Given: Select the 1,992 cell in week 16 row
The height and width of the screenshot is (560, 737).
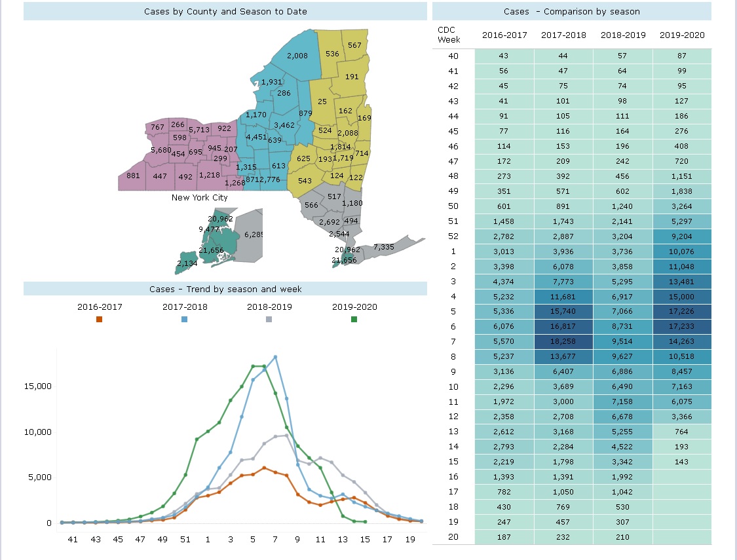Looking at the screenshot, I should [x=623, y=477].
